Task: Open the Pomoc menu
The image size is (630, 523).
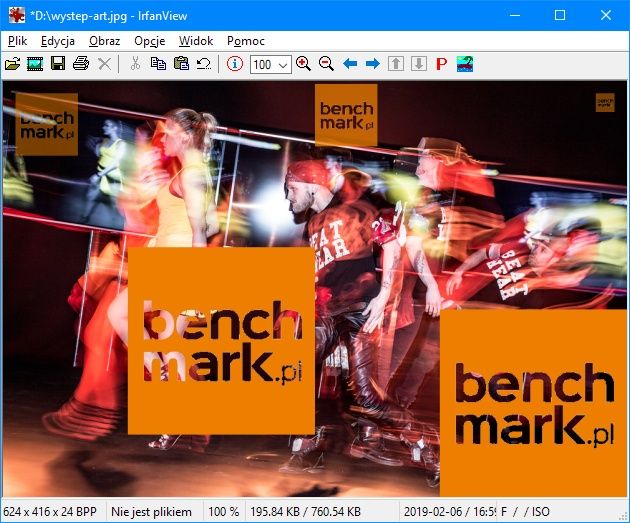Action: (x=245, y=41)
